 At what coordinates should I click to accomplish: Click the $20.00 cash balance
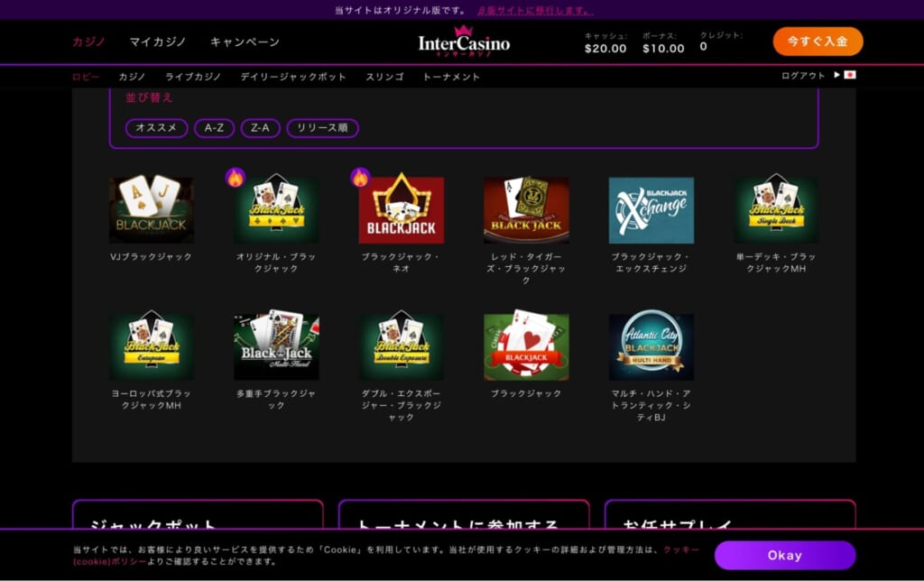tap(605, 49)
